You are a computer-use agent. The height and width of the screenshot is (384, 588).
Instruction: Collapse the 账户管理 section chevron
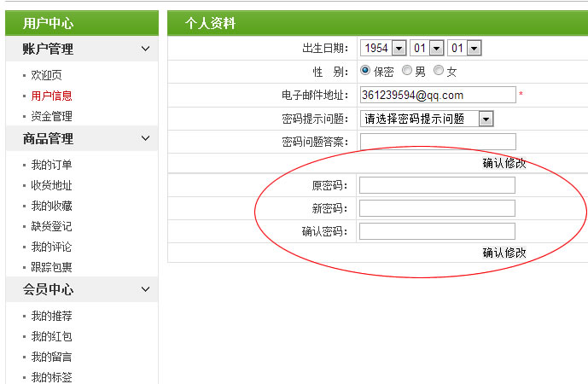pos(145,49)
